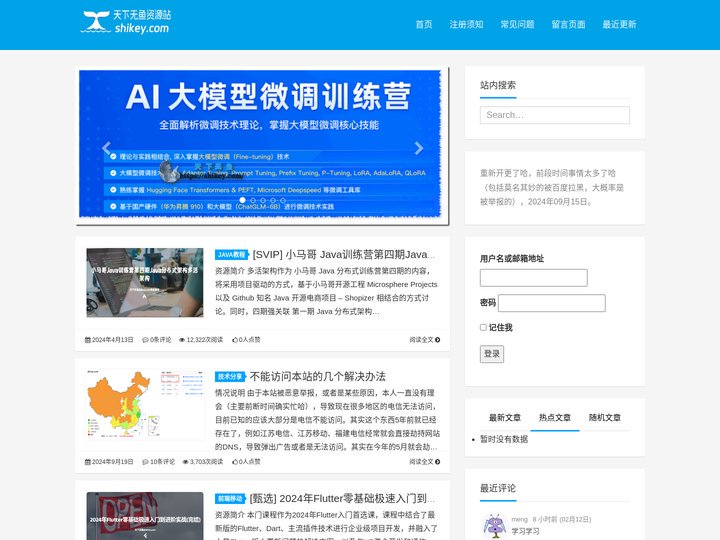Select fifth carousel indicator dot

[x=283, y=200]
